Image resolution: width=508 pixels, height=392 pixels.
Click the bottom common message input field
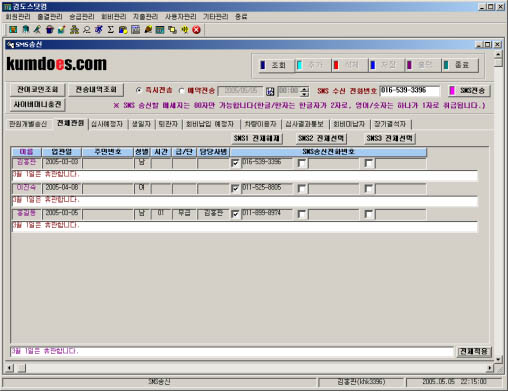click(x=232, y=351)
